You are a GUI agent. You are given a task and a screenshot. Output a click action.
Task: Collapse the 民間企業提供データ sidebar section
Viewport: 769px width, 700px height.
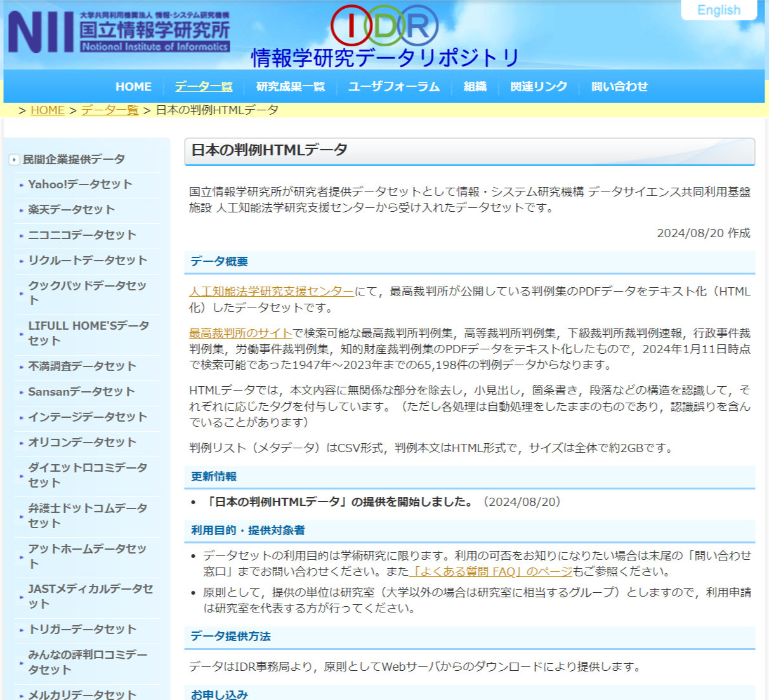click(x=14, y=160)
